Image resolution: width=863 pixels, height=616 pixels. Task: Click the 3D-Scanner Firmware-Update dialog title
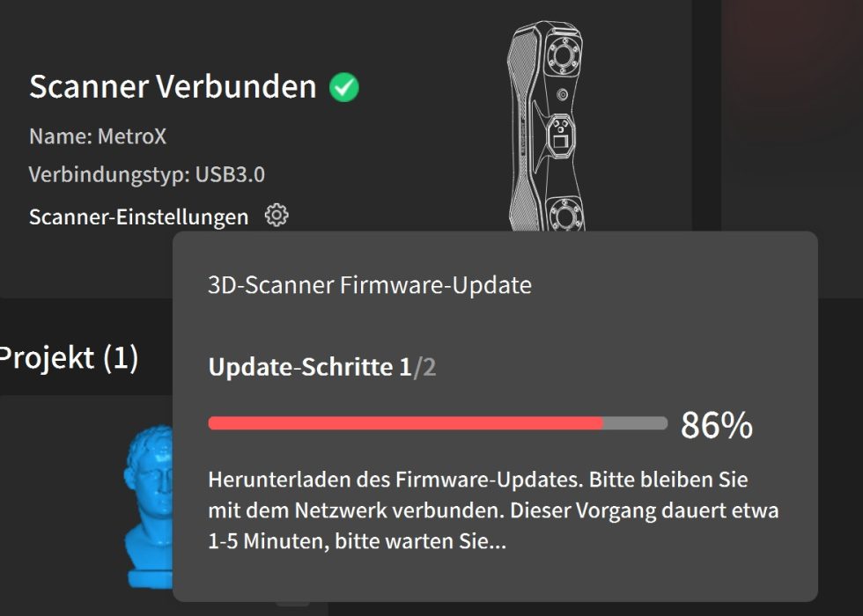pyautogui.click(x=370, y=285)
